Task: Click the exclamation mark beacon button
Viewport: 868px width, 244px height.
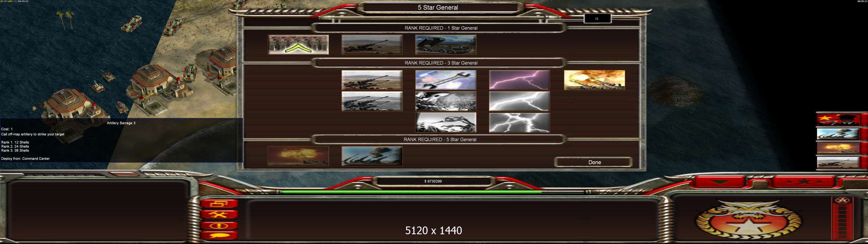Action: (219, 225)
